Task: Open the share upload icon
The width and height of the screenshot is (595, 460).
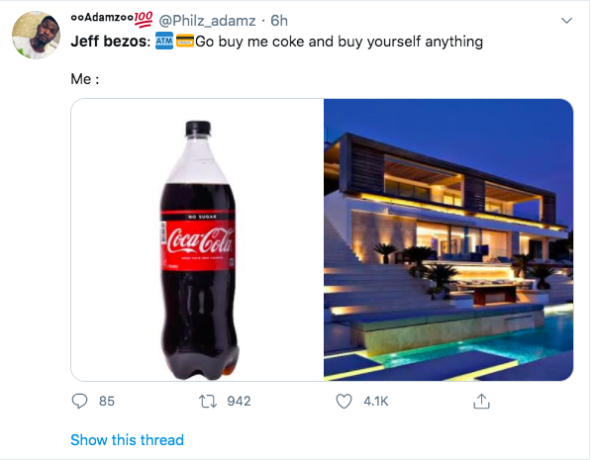Action: point(481,401)
